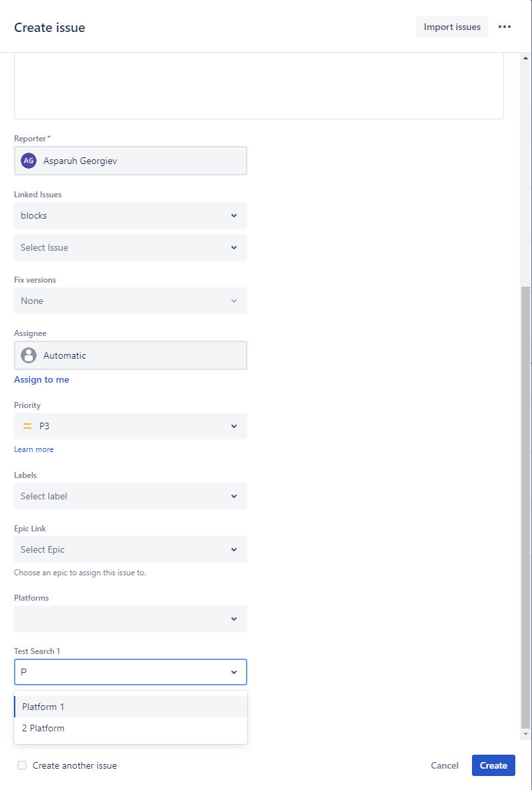Click the P3 priority icon
This screenshot has height=790, width=532.
pyautogui.click(x=27, y=425)
